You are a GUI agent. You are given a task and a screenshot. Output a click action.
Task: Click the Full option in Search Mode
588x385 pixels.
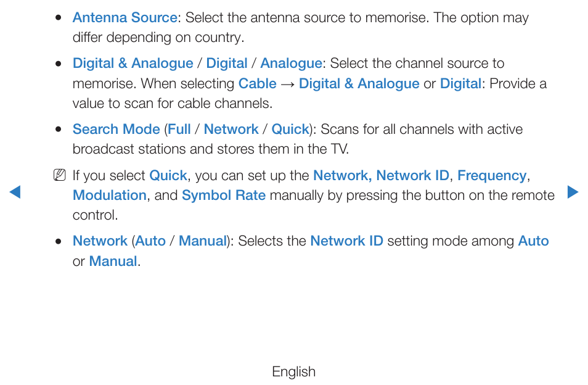(x=179, y=129)
